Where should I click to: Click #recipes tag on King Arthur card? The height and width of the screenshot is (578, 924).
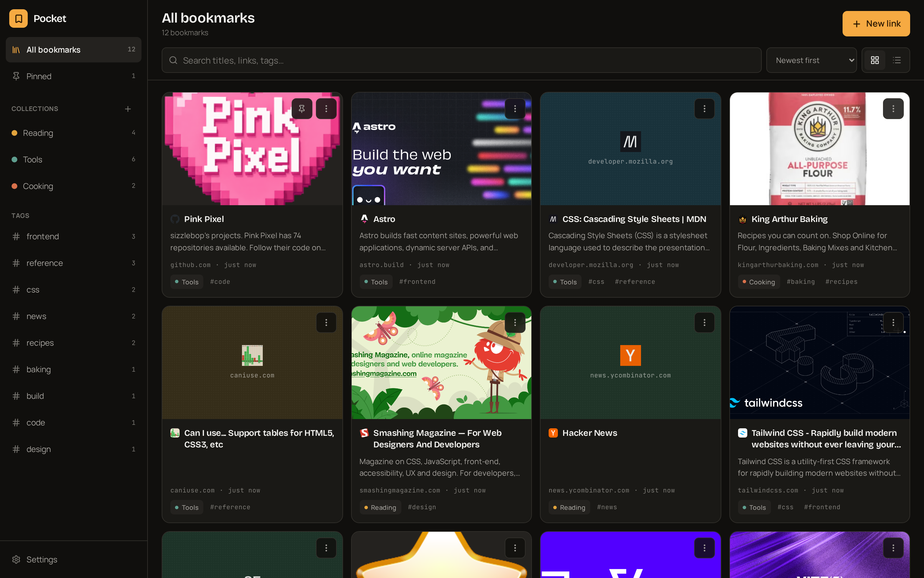coord(841,282)
